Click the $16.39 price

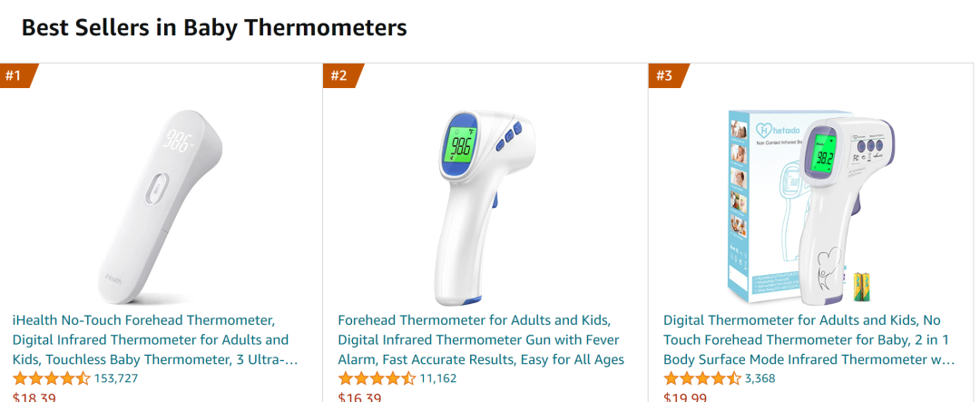point(359,397)
